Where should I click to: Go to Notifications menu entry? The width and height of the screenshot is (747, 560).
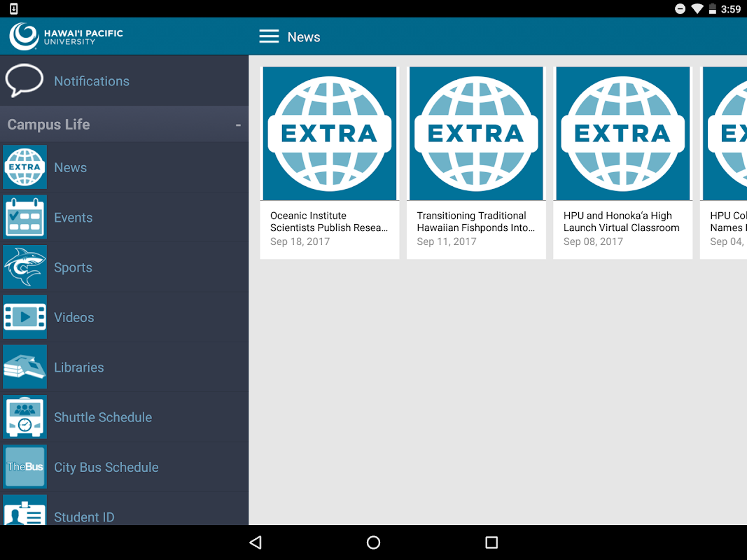point(92,81)
